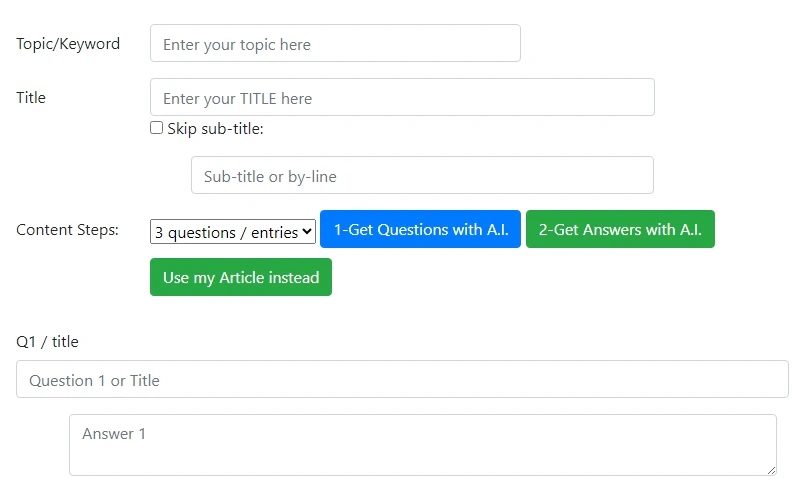Screen dimensions: 796x502
Task: Click 'Use my Article instead' button
Action: click(x=241, y=278)
